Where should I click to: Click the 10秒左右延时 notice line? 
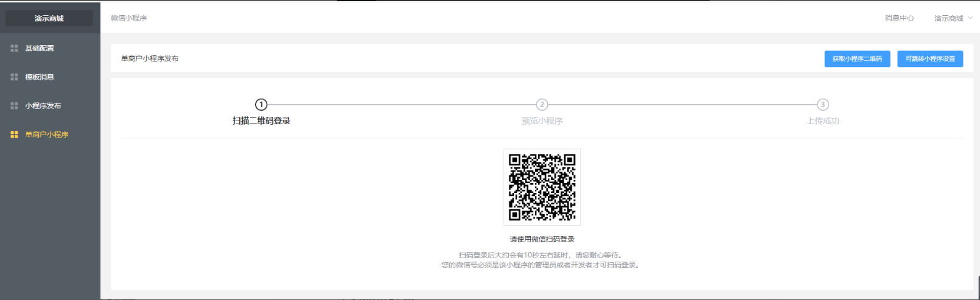(x=542, y=255)
